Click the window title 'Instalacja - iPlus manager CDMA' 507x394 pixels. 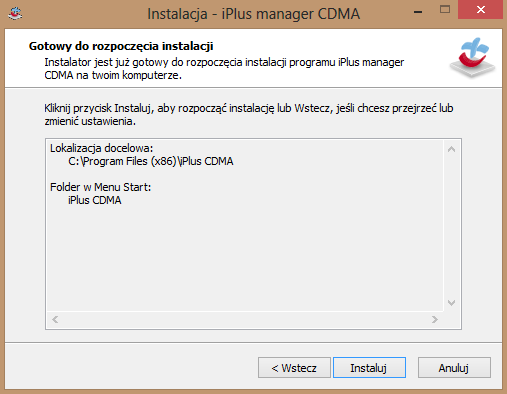254,14
